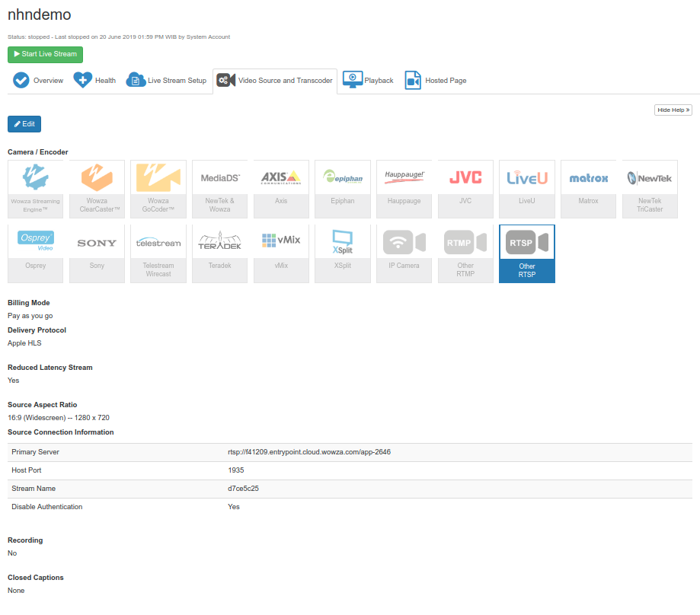700x615 pixels.
Task: Click the blue Edit button
Action: (24, 124)
